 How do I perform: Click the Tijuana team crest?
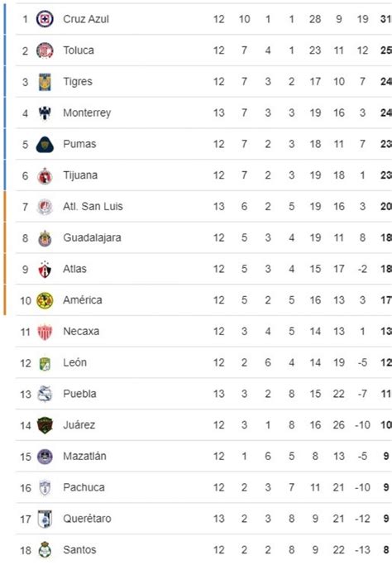(45, 176)
